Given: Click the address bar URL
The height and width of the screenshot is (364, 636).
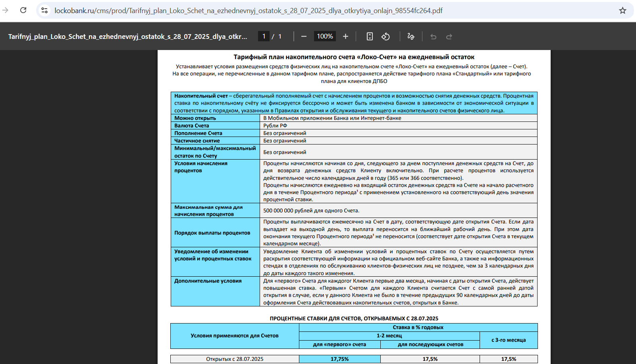Looking at the screenshot, I should pos(249,11).
